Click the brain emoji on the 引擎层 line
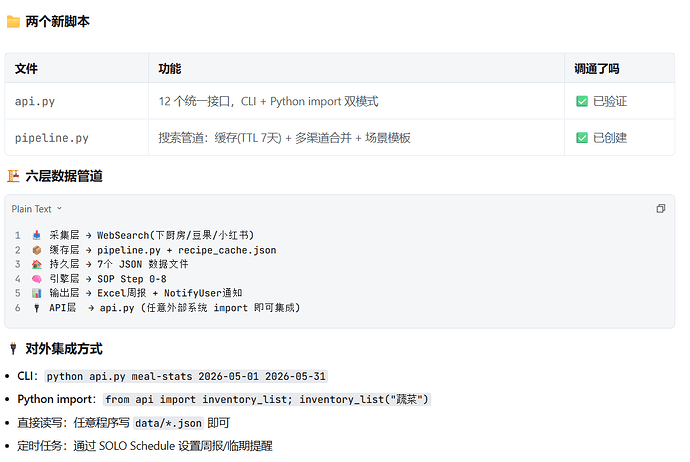690x462 pixels. 37,279
